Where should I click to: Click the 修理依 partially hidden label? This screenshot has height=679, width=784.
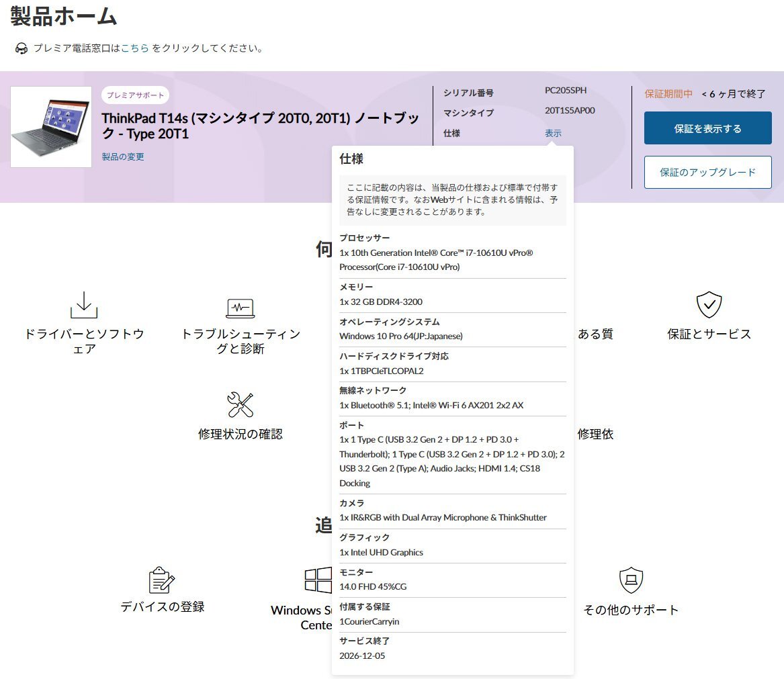595,434
